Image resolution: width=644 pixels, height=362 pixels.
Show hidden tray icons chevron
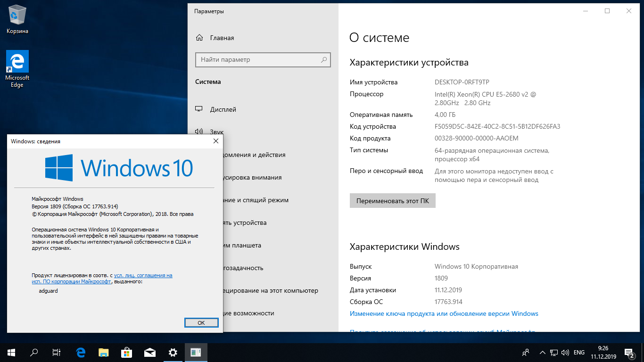tap(543, 352)
